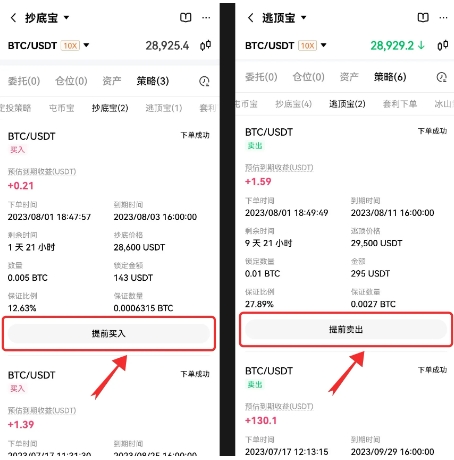The height and width of the screenshot is (460, 454).
Task: Open candlestick chart icon beside 28,925.4
Action: [205, 45]
